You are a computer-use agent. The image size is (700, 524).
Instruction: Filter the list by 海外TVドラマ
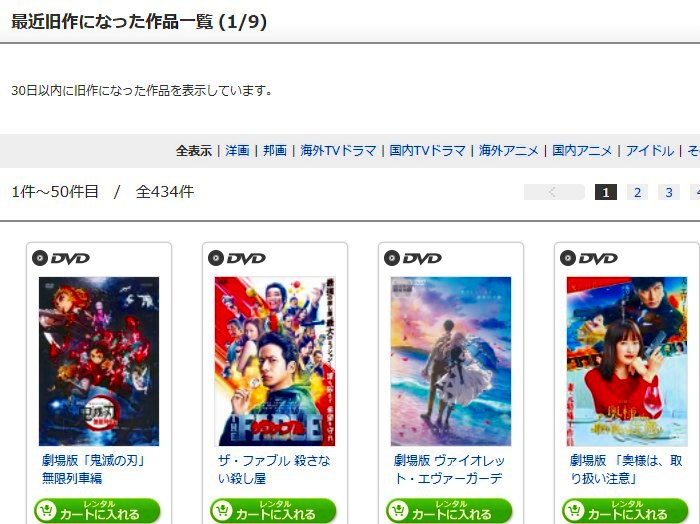338,151
